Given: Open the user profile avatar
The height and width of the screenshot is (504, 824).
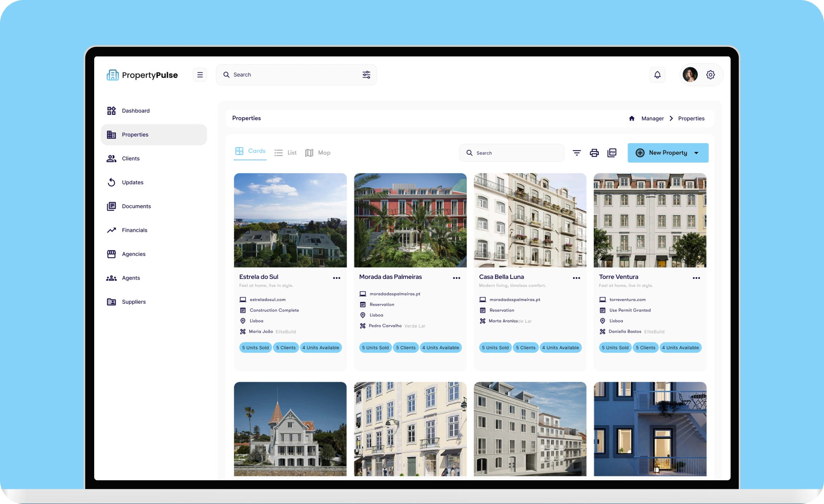Looking at the screenshot, I should coord(690,75).
